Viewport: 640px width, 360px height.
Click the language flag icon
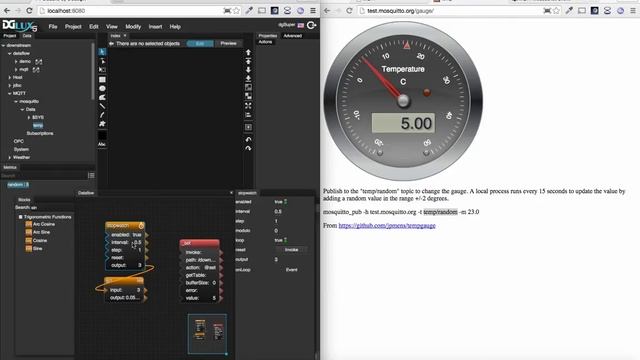301,25
